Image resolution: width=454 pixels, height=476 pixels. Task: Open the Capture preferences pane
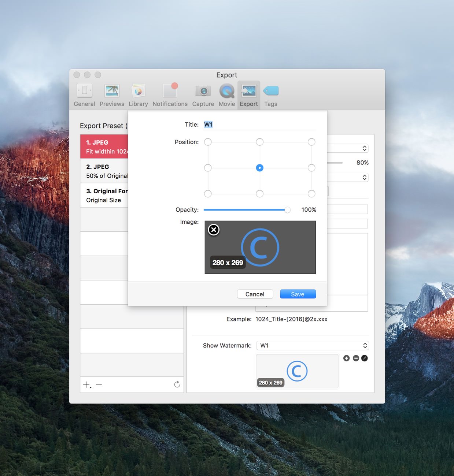pyautogui.click(x=203, y=95)
